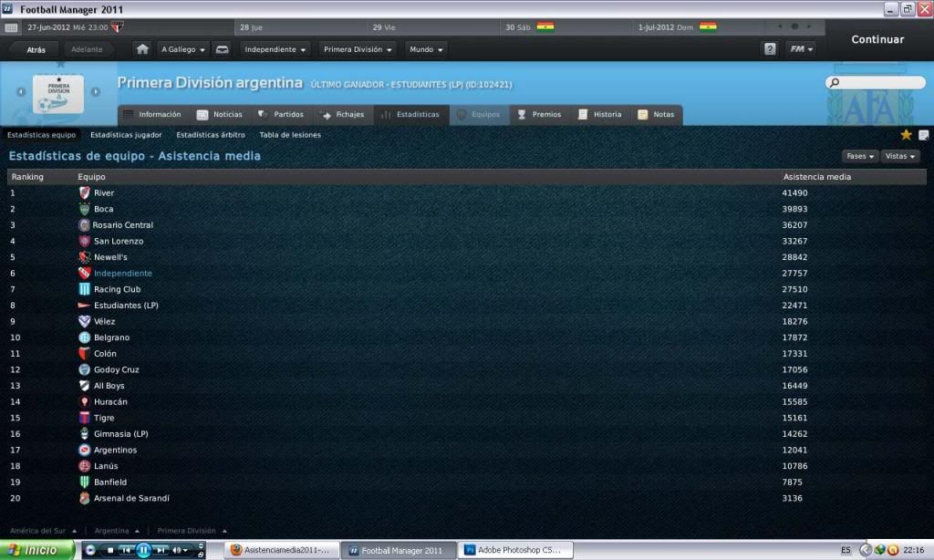Click the Independiente club badge
This screenshot has width=934, height=560.
pyautogui.click(x=85, y=274)
